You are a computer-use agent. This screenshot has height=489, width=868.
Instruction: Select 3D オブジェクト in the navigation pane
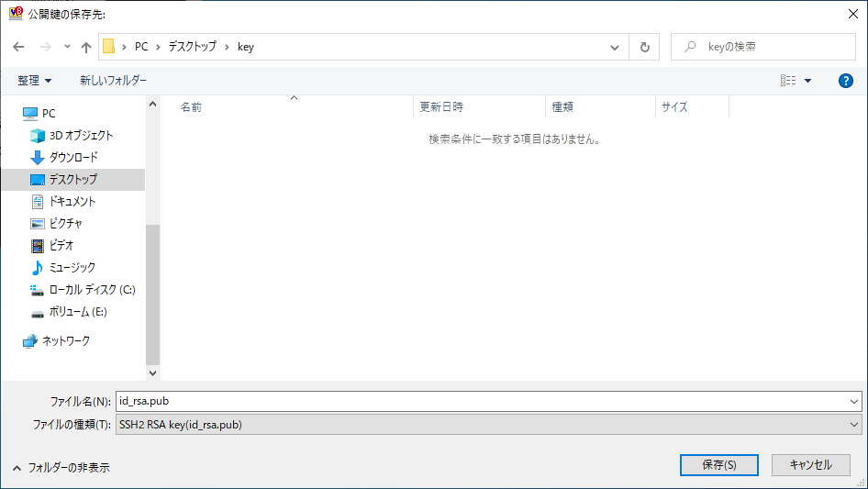(x=81, y=135)
